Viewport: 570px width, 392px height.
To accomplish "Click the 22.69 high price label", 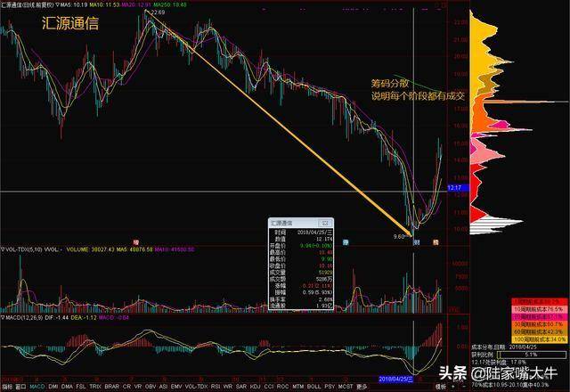I will [158, 12].
